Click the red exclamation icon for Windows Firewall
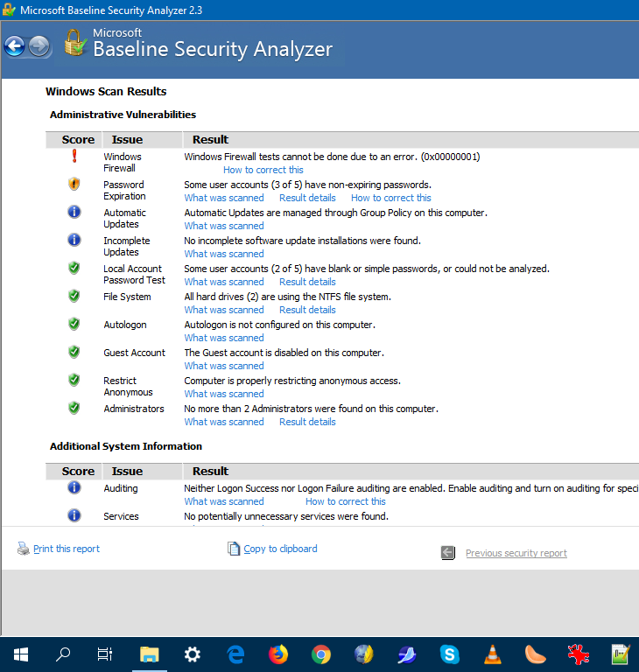 click(x=74, y=156)
